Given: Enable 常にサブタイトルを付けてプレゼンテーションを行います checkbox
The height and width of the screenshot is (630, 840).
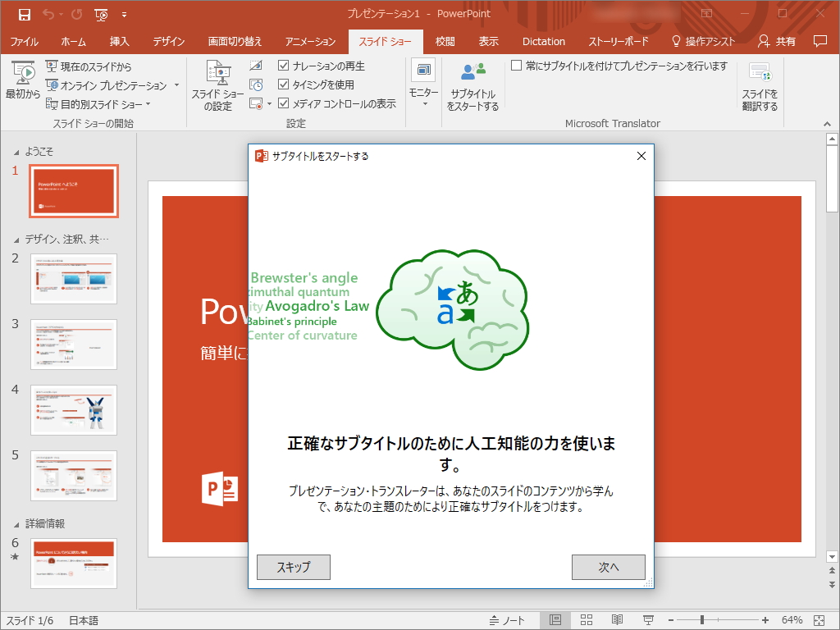Looking at the screenshot, I should 516,66.
